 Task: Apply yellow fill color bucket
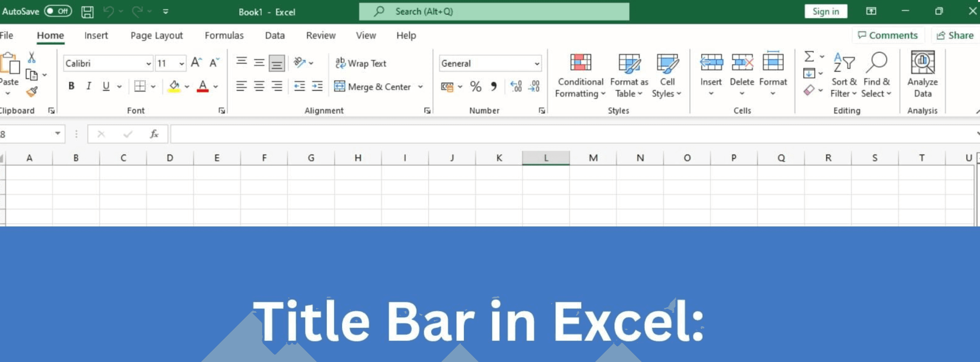[174, 86]
